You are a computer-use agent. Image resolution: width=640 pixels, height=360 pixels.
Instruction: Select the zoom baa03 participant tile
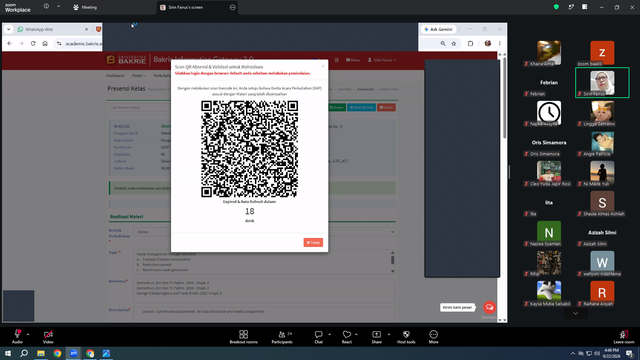coord(602,53)
